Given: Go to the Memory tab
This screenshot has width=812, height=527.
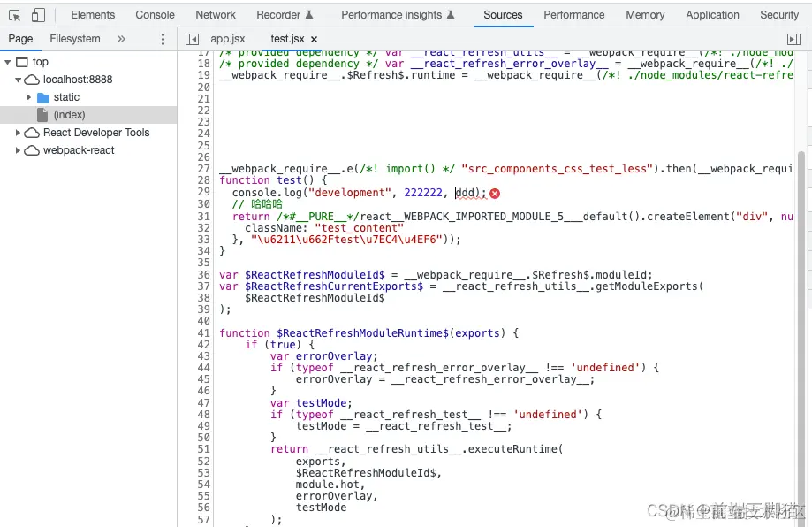Looking at the screenshot, I should tap(645, 15).
